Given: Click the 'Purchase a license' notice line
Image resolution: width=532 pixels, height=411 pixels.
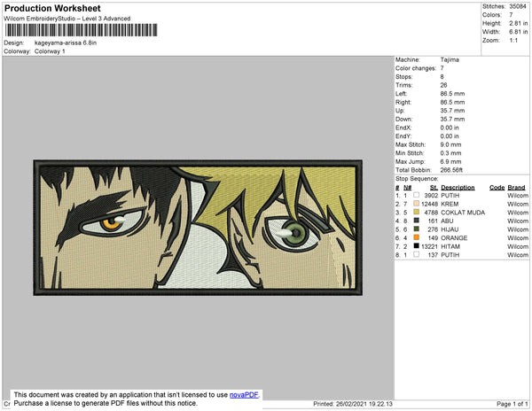Looking at the screenshot, I should tap(106, 403).
